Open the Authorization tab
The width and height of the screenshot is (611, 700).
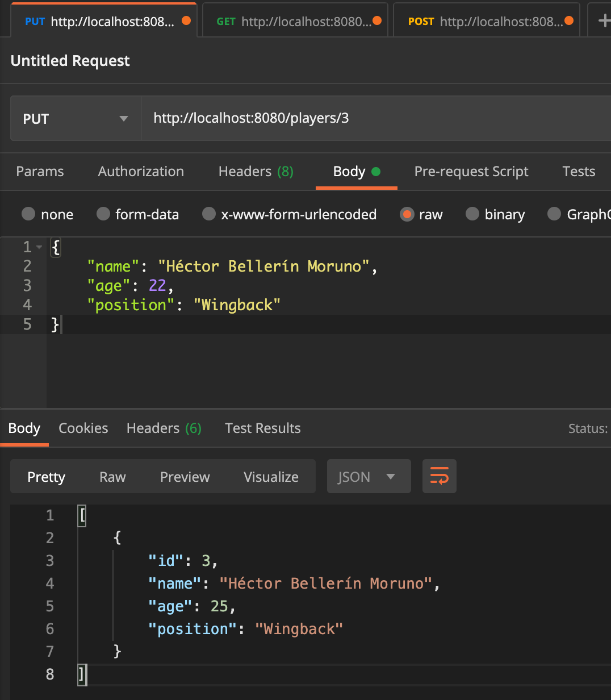point(141,172)
